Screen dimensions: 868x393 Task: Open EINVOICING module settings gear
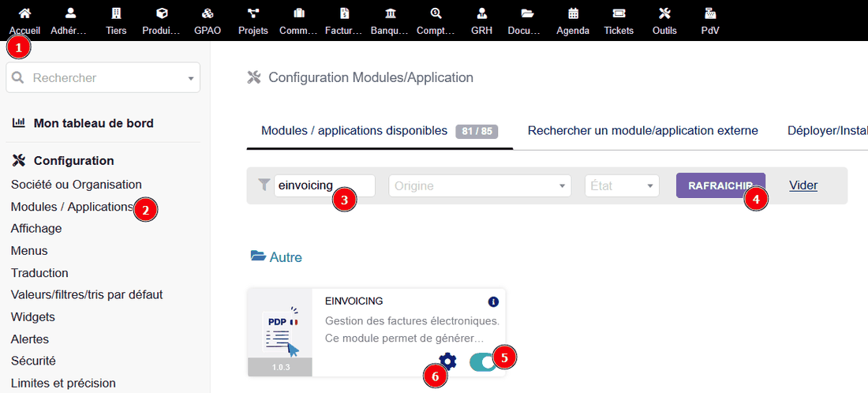(x=448, y=361)
